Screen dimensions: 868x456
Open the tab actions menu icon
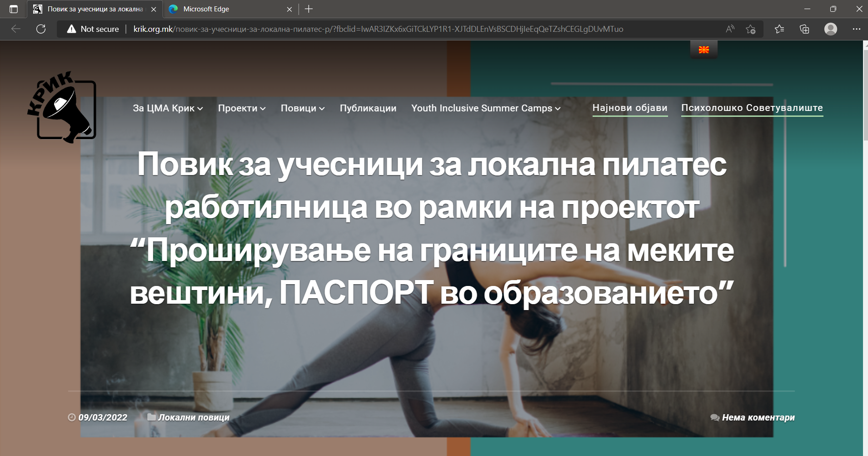click(x=14, y=9)
